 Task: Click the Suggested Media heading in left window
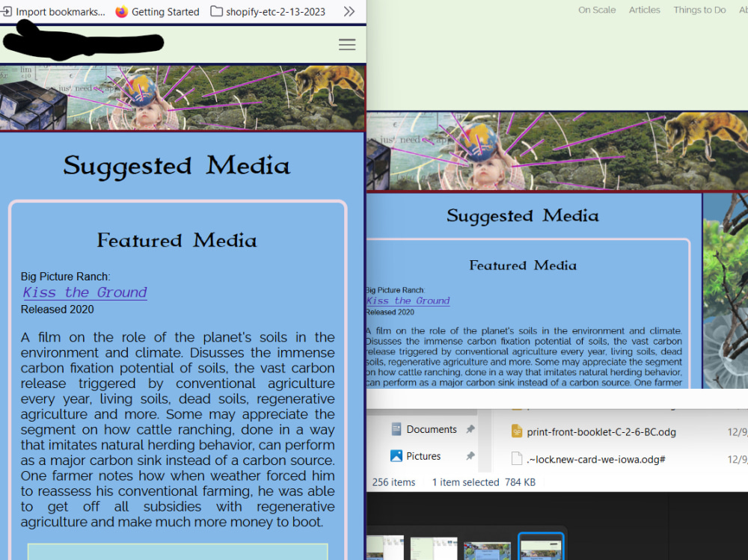177,165
